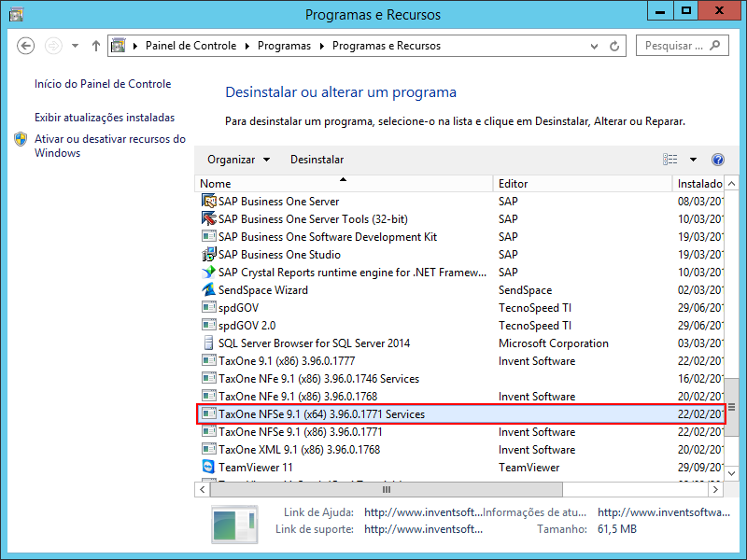Click the SAP Business One Server Tools icon

click(208, 218)
